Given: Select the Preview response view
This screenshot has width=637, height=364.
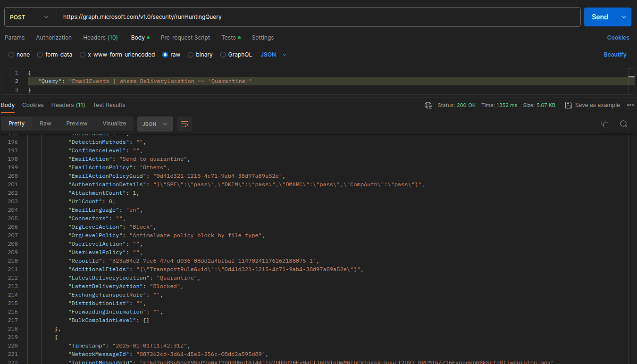Looking at the screenshot, I should pyautogui.click(x=77, y=124).
